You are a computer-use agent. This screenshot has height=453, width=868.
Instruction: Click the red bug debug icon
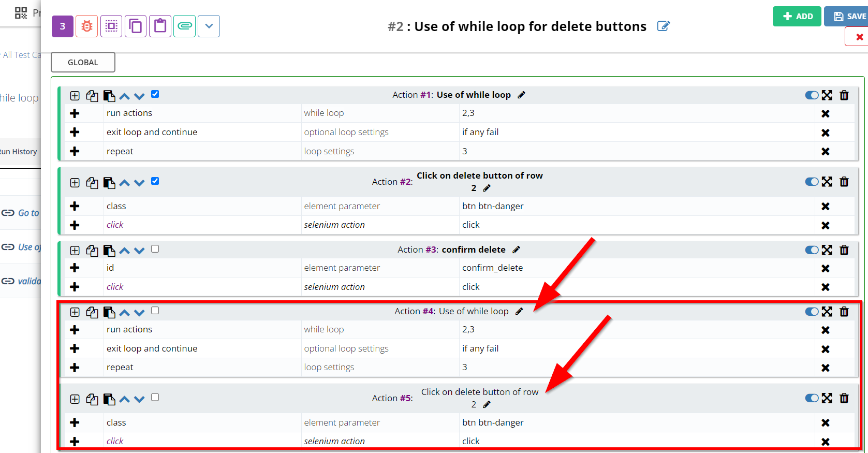point(87,26)
